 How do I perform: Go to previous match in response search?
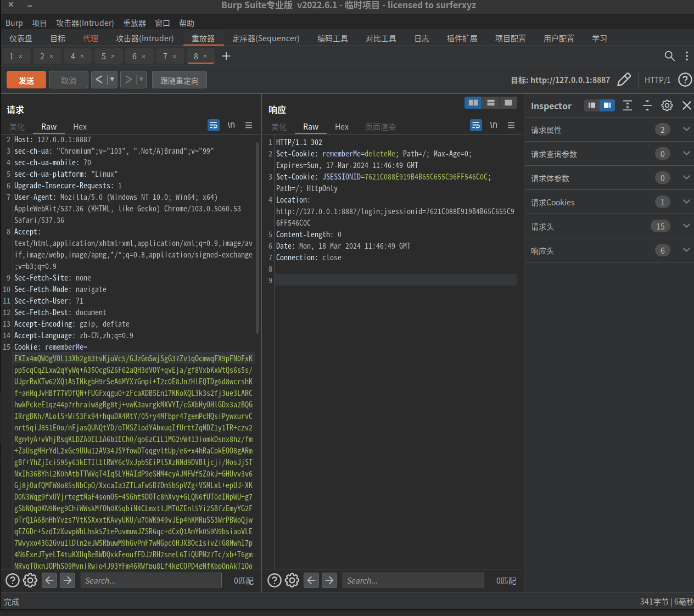point(311,580)
